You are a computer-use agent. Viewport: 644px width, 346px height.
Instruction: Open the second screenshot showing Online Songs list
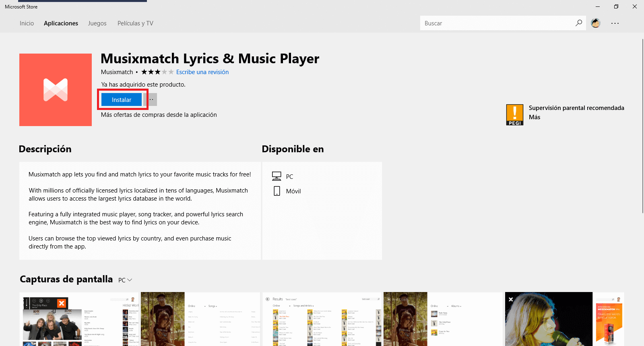pos(200,319)
